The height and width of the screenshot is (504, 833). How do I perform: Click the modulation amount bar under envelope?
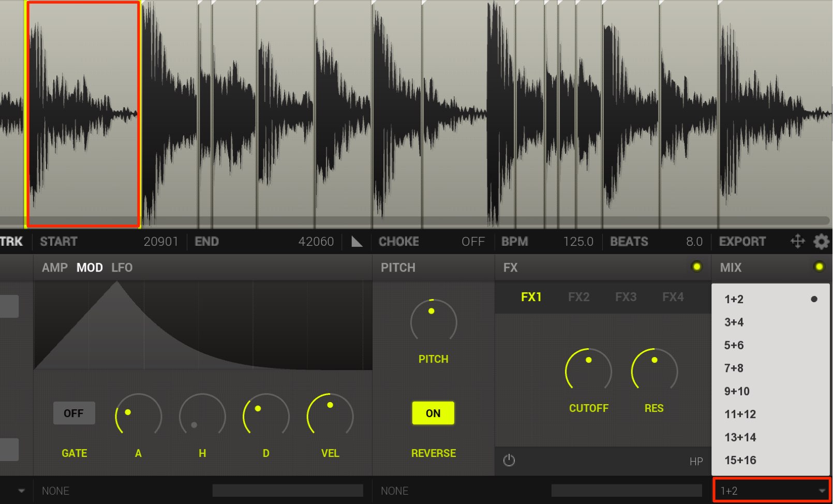288,491
